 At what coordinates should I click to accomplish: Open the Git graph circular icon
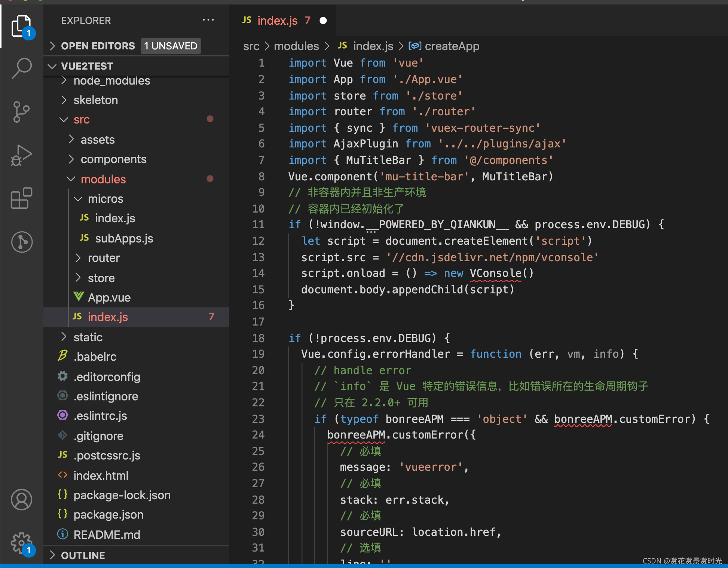tap(22, 242)
